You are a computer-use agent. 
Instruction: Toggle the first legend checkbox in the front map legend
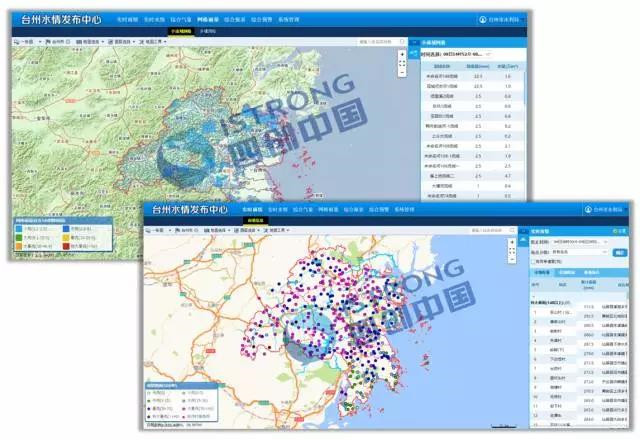pos(150,392)
